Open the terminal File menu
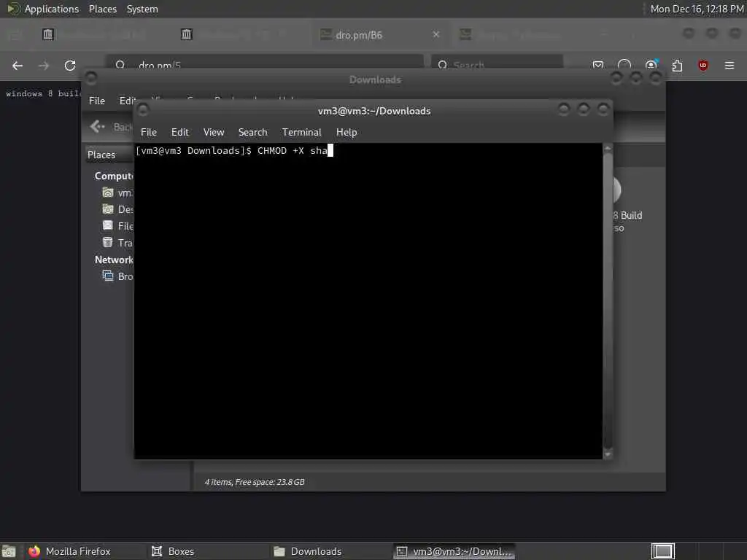Screen dimensions: 747x560 coord(149,133)
